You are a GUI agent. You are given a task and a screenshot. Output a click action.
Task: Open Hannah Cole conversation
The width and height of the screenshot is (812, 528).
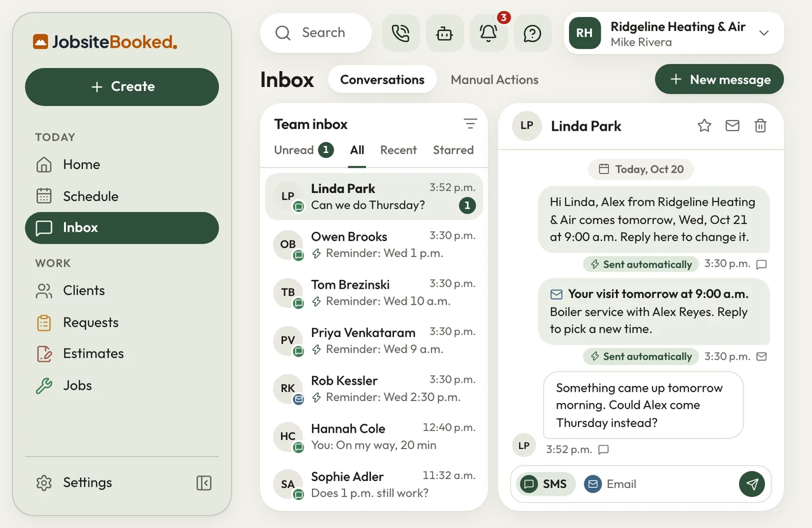[x=374, y=437]
